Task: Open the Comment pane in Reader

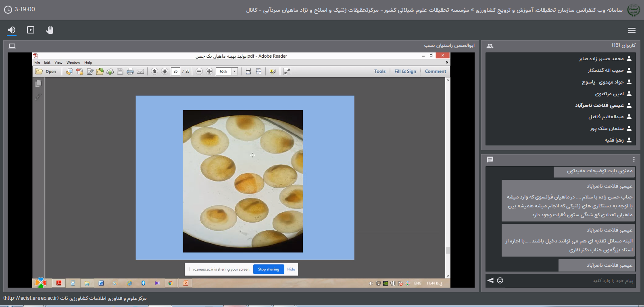Action: (435, 71)
